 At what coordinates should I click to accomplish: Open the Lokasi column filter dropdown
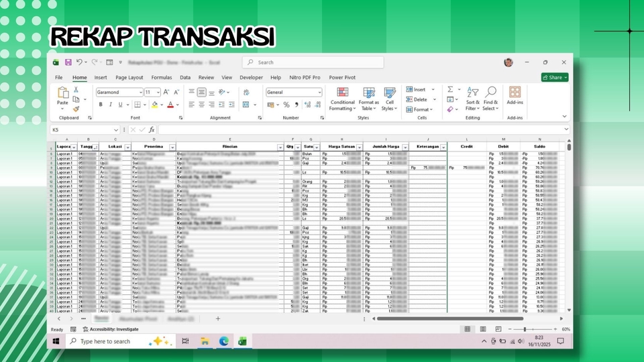(126, 147)
